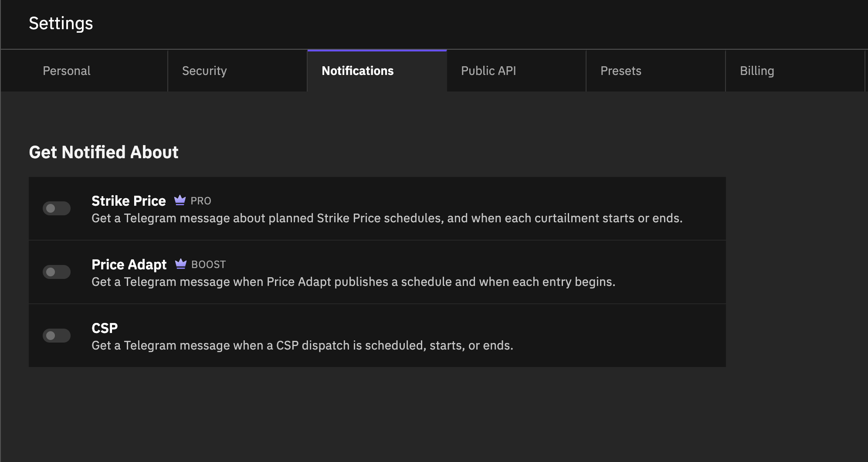The height and width of the screenshot is (462, 868).
Task: Click the BOOST badge label
Action: [x=209, y=265]
